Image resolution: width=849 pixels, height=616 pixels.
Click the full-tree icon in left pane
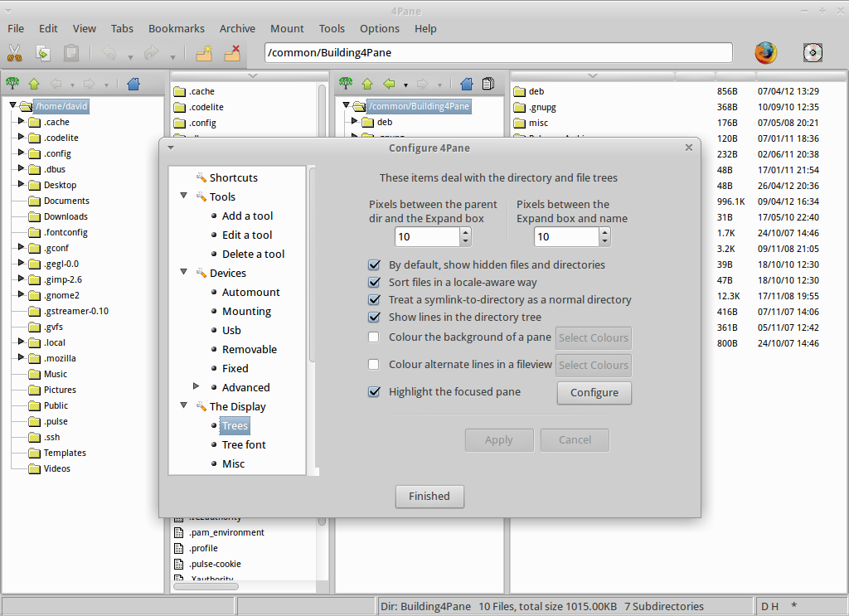(12, 84)
